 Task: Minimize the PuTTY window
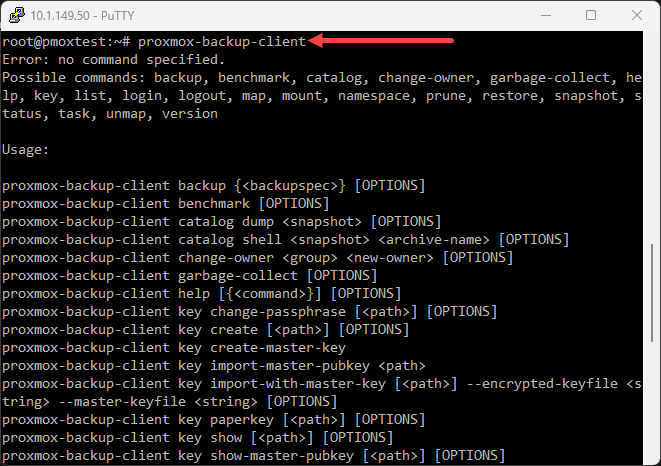(546, 15)
